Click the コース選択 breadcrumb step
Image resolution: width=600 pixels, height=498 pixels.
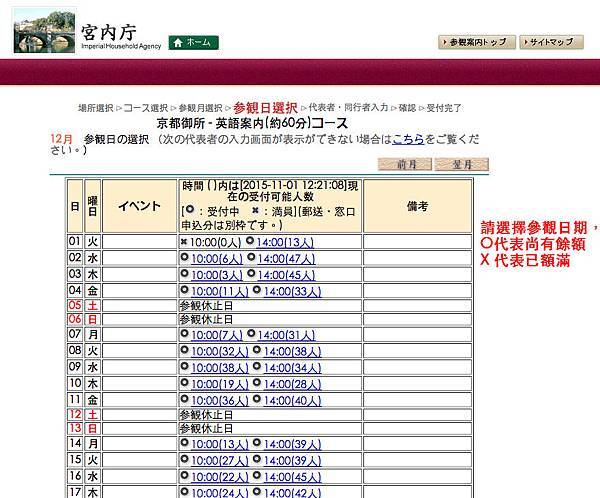tap(146, 108)
